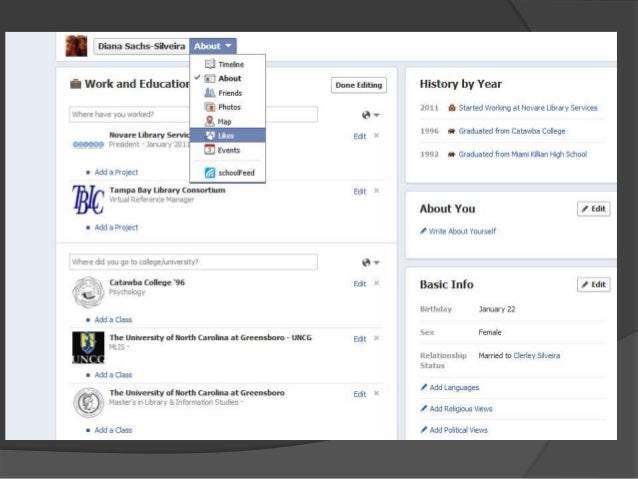Screen dimensions: 638x479
Task: Click the Novare Library Services logo
Action: click(88, 144)
